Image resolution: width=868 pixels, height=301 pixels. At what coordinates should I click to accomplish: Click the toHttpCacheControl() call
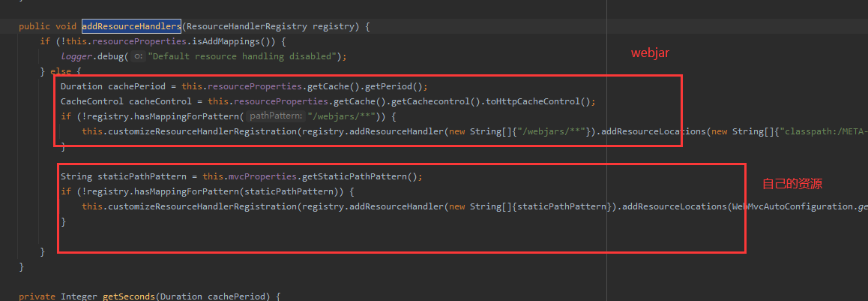click(537, 101)
